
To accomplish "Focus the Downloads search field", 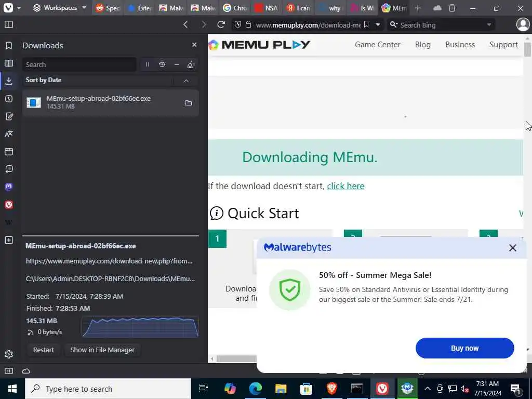I will (79, 64).
